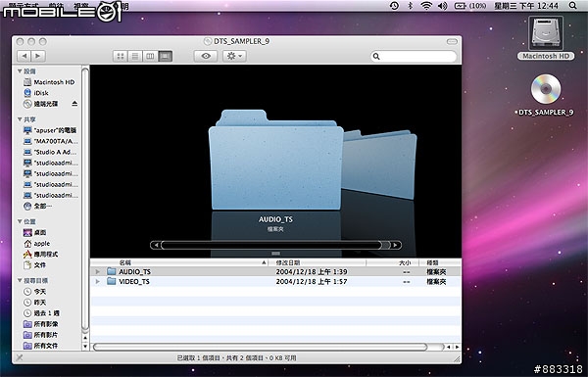Select the VIDEO_TS folder row
The image size is (588, 377).
click(276, 281)
